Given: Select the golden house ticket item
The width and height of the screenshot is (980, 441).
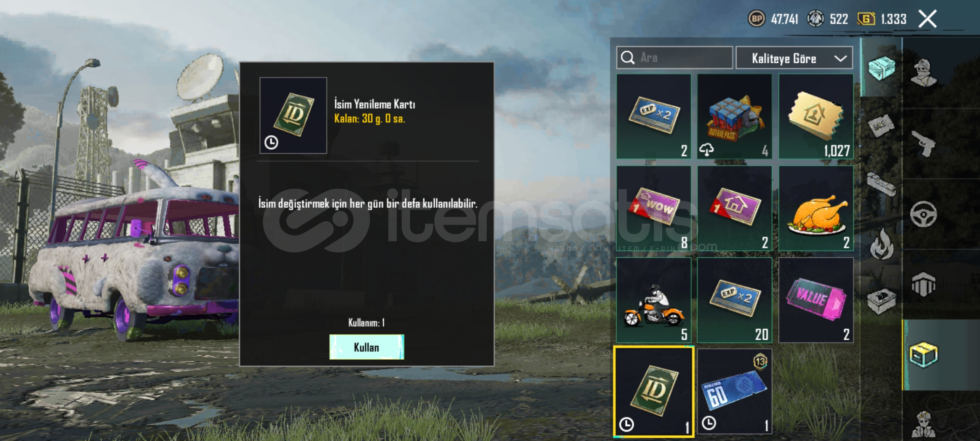Looking at the screenshot, I should (x=816, y=116).
